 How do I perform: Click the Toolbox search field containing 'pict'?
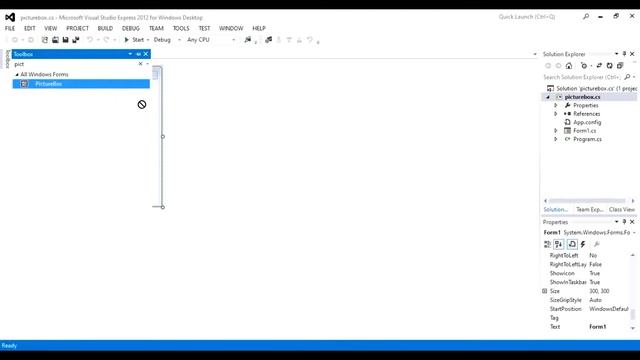pos(76,64)
